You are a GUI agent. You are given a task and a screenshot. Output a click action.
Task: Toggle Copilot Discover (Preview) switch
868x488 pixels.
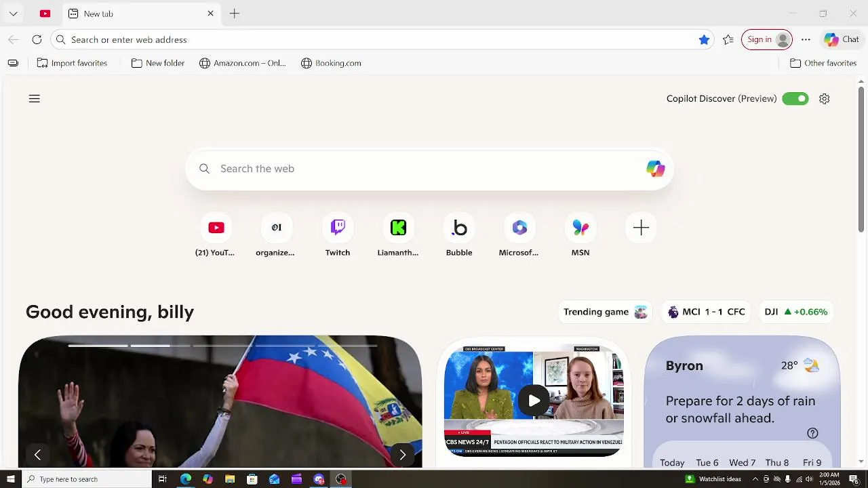pyautogui.click(x=795, y=99)
